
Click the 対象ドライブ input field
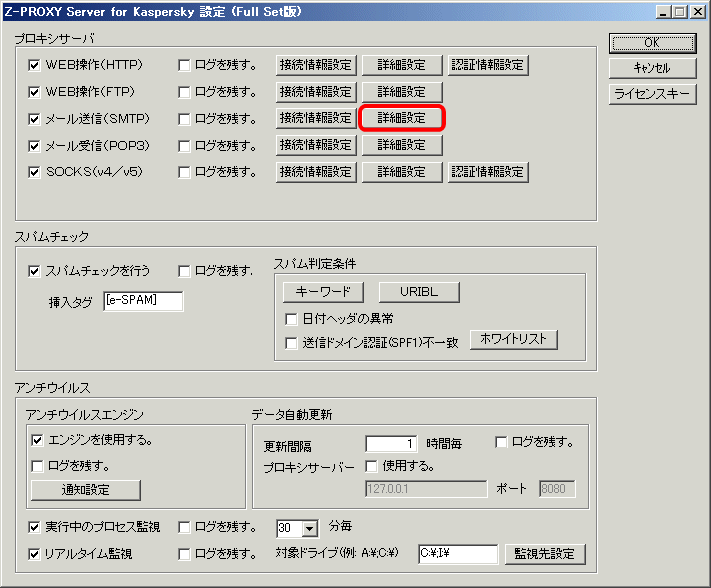(x=458, y=554)
